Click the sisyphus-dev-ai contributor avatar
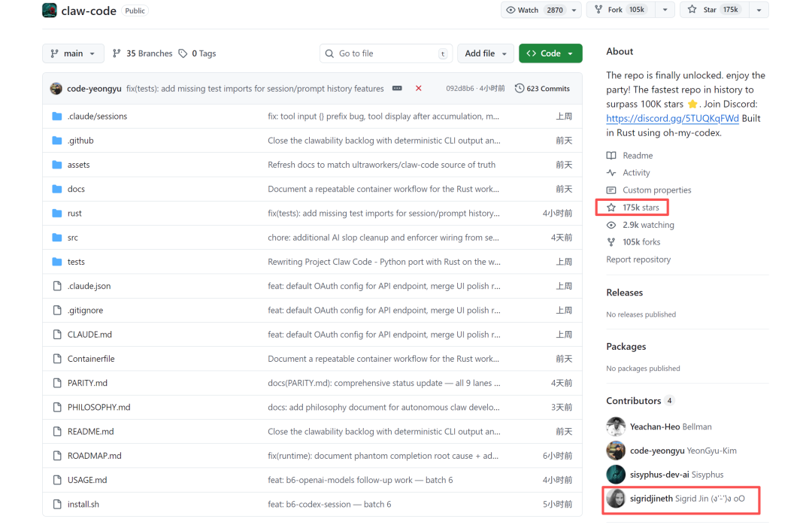The width and height of the screenshot is (812, 525). (x=616, y=475)
